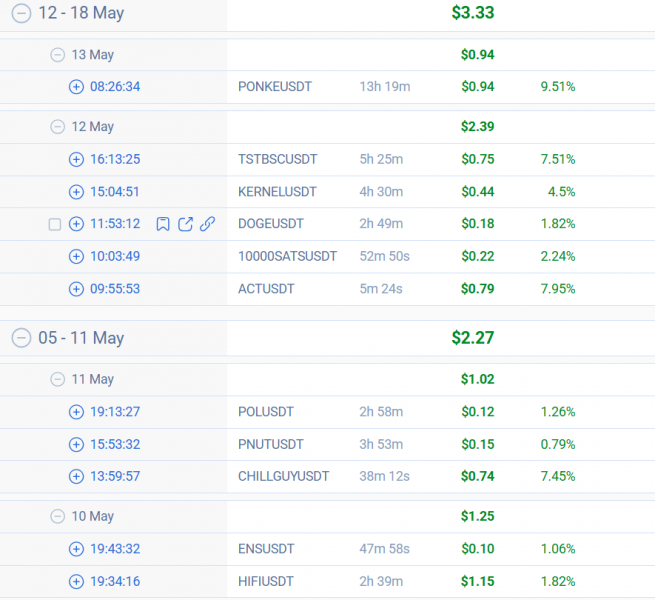The image size is (655, 600).
Task: Click the 15:53:32 PNUTUSDT timestamp link
Action: 115,444
